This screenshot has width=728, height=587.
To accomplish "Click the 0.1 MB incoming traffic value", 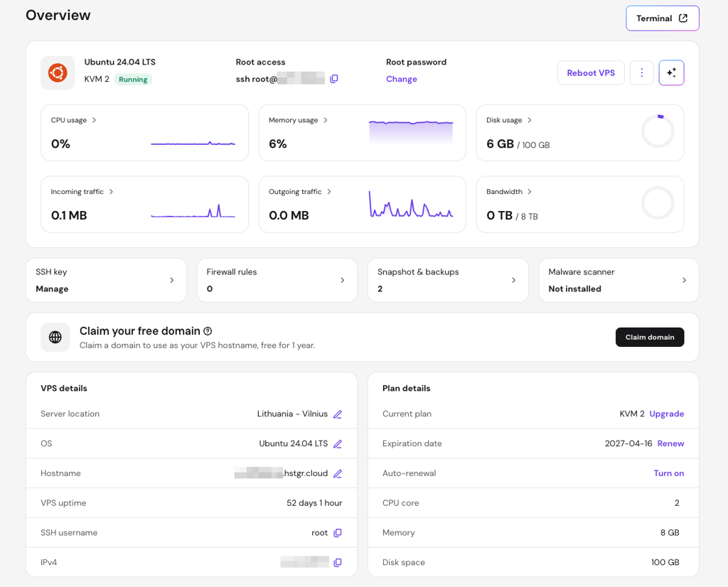I will (69, 216).
